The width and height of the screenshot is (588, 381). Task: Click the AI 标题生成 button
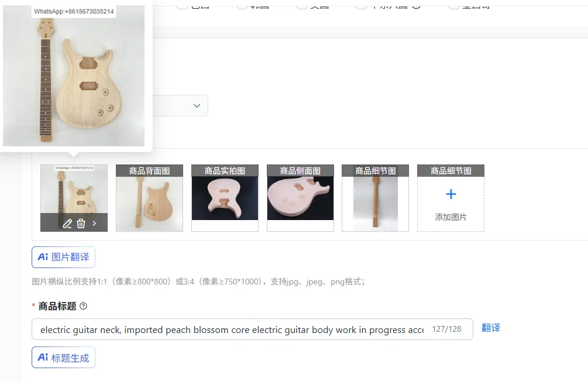click(63, 358)
